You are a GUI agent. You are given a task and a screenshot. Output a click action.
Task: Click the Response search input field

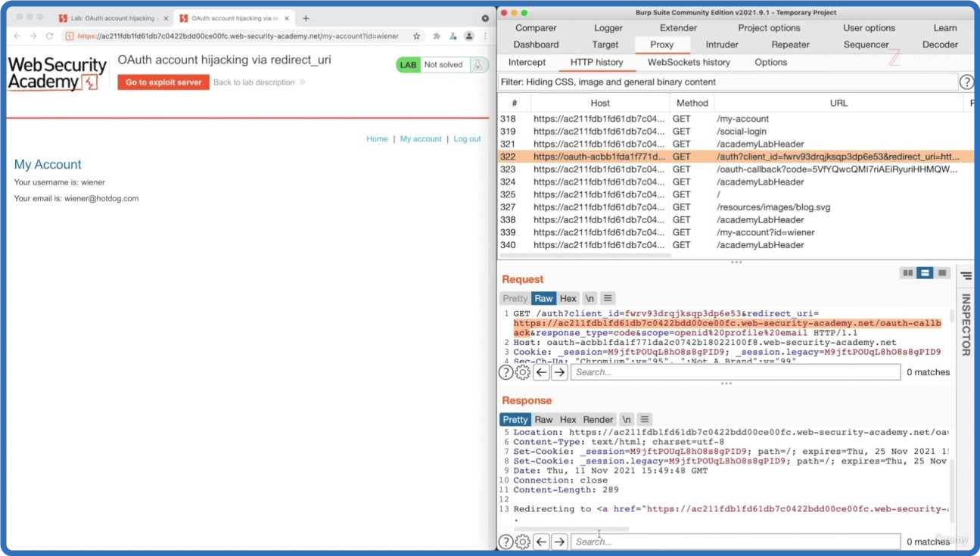(736, 542)
